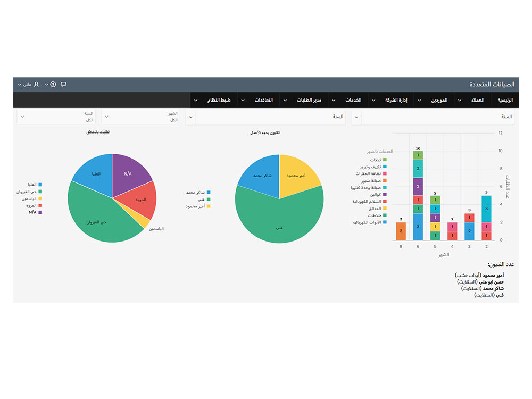Click the help question mark icon
Image resolution: width=532 pixels, height=399 pixels.
click(x=53, y=84)
